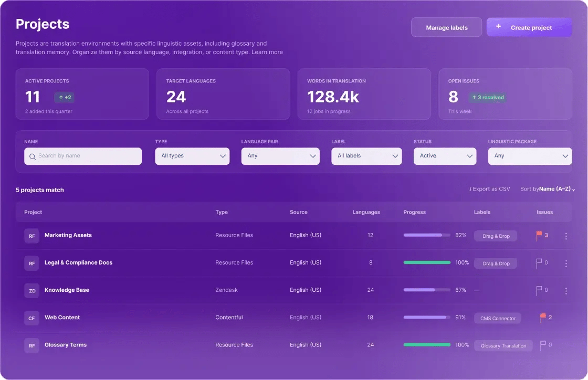The image size is (588, 380).
Task: Focus the Search by name field
Action: click(x=83, y=156)
